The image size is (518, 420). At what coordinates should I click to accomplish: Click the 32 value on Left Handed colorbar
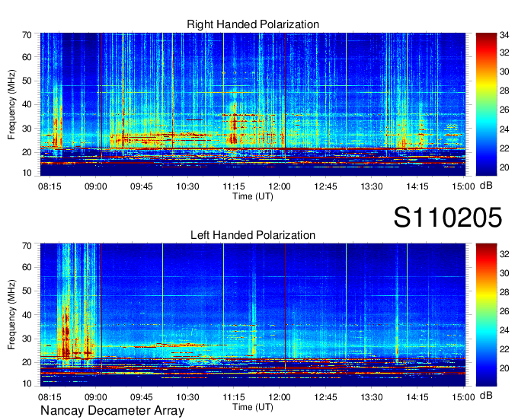click(x=504, y=254)
